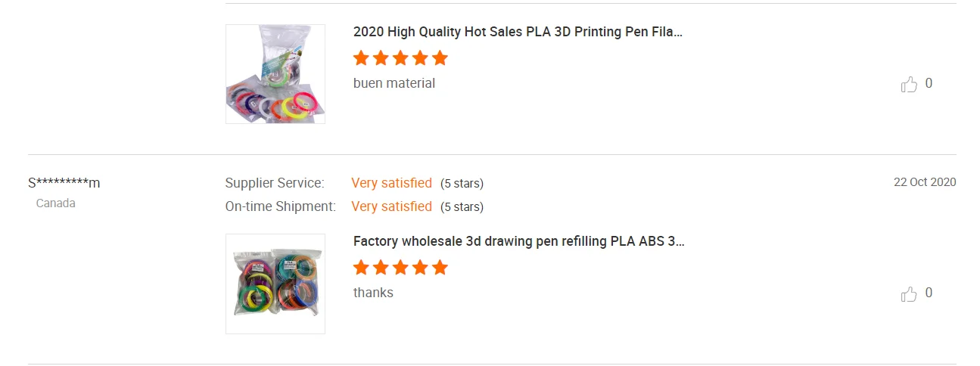Click the reviewer country label Canada
980x366 pixels.
coord(56,203)
